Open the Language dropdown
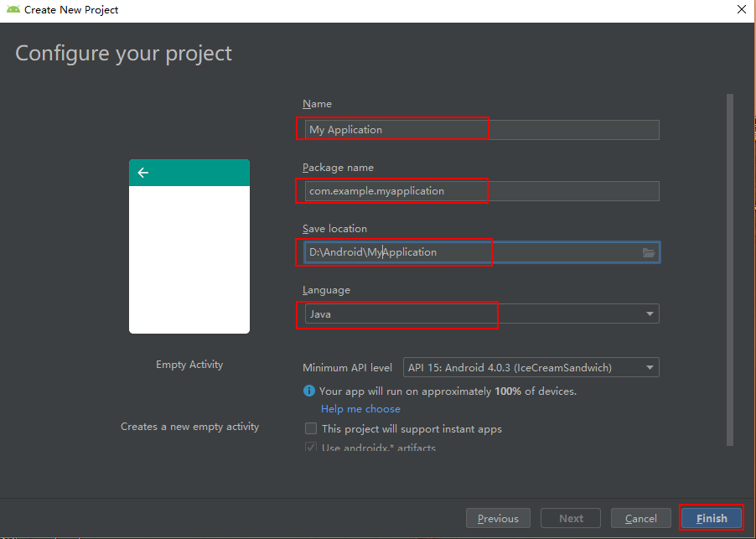This screenshot has height=539, width=756. tap(478, 314)
